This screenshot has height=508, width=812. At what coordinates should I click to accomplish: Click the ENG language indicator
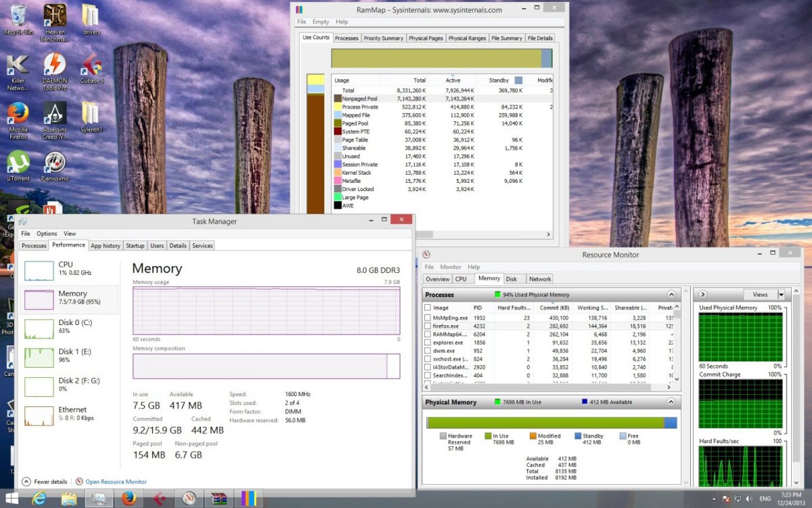coord(765,499)
